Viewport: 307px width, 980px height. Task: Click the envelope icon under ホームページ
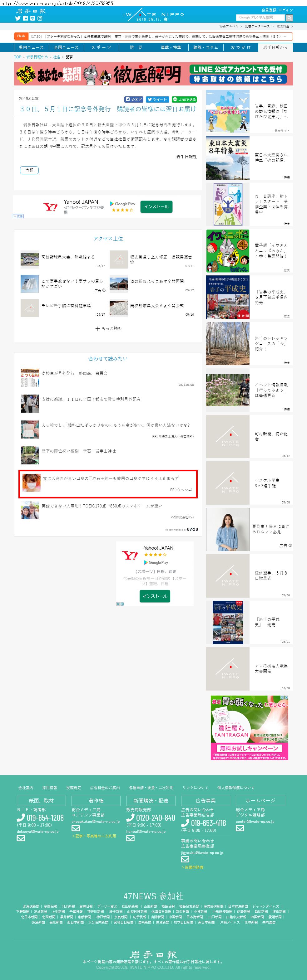click(240, 828)
